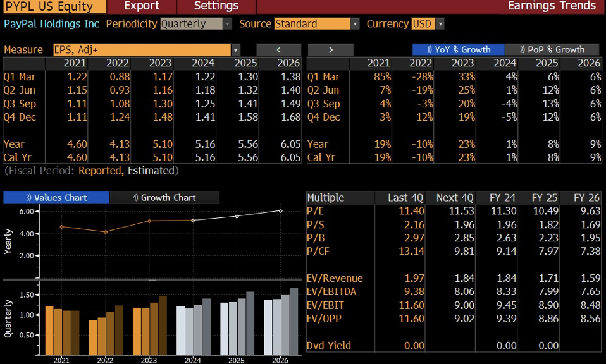This screenshot has width=606, height=364.
Task: Click the P/CF Last 4Q value 13.14
Action: 412,252
